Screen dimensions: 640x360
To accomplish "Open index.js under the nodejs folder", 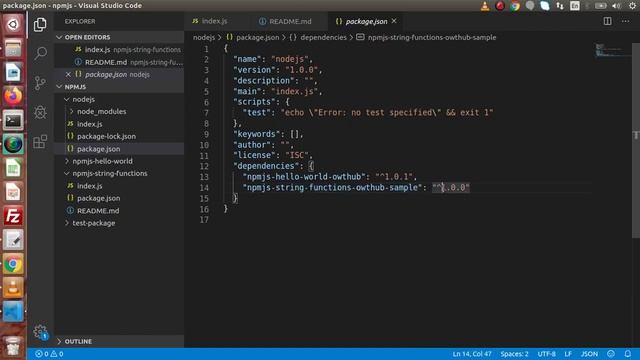I will click(120, 124).
